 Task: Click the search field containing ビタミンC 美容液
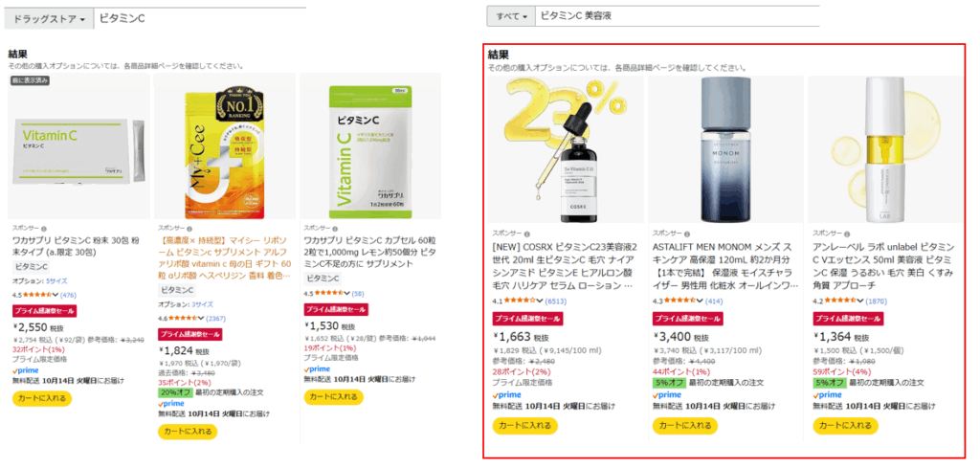pos(677,16)
